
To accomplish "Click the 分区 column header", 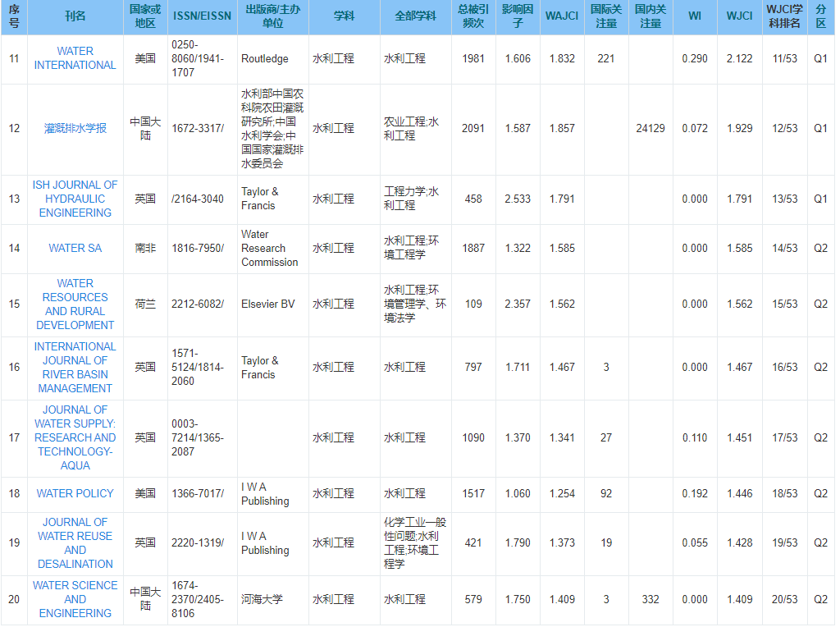I will (x=820, y=16).
